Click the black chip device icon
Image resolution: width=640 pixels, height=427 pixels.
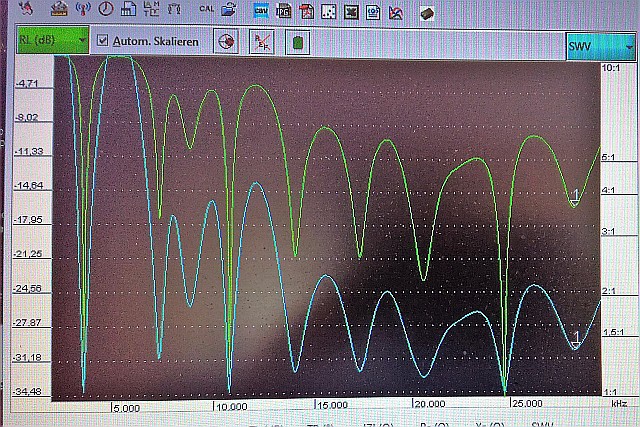pyautogui.click(x=426, y=13)
